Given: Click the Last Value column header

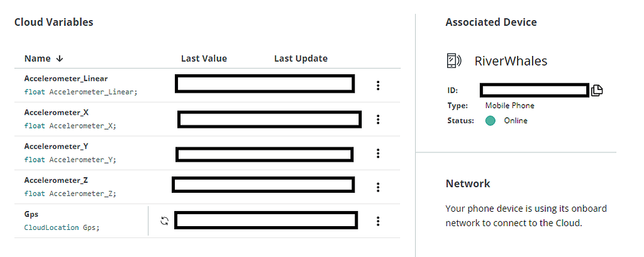Looking at the screenshot, I should click(x=204, y=59).
